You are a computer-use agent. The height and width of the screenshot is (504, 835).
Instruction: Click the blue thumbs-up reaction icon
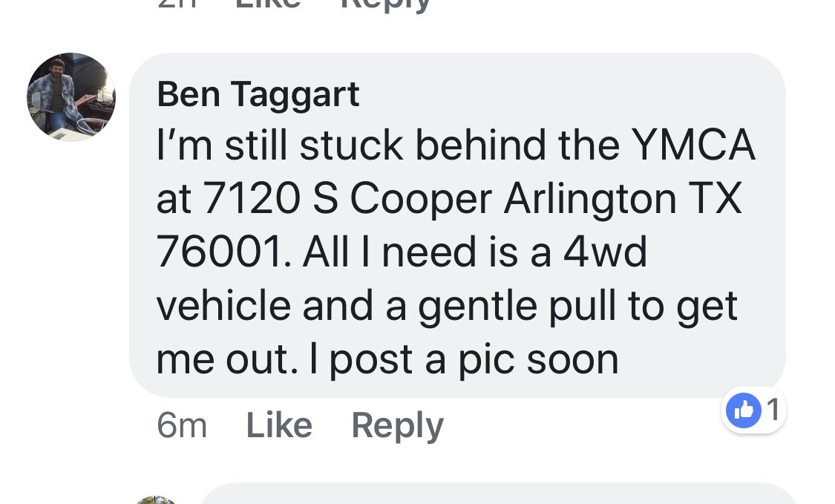[x=744, y=410]
